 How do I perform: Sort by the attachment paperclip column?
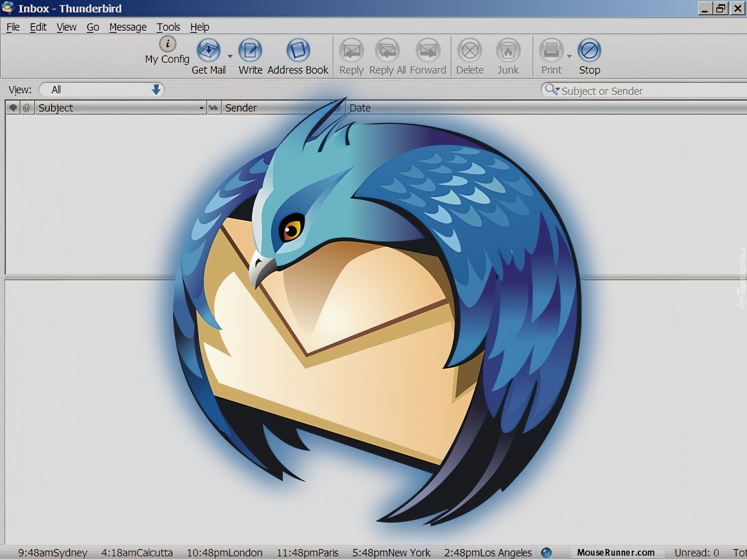point(26,108)
